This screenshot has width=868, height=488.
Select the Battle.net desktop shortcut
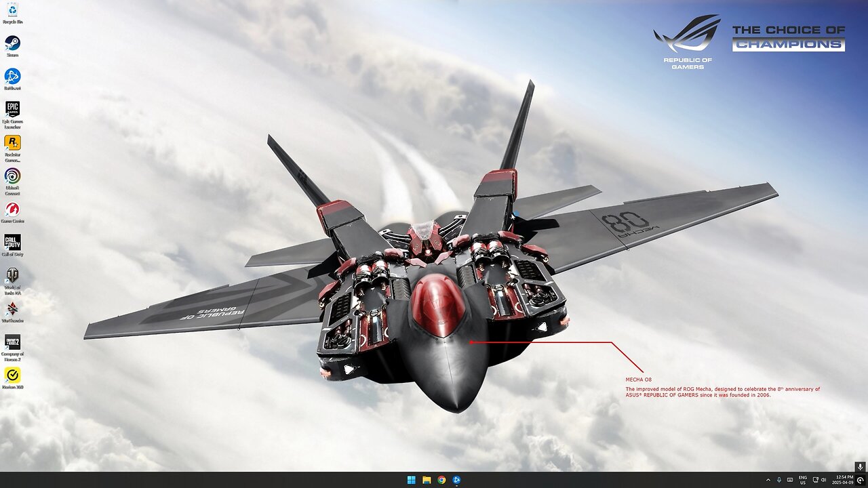tap(12, 80)
